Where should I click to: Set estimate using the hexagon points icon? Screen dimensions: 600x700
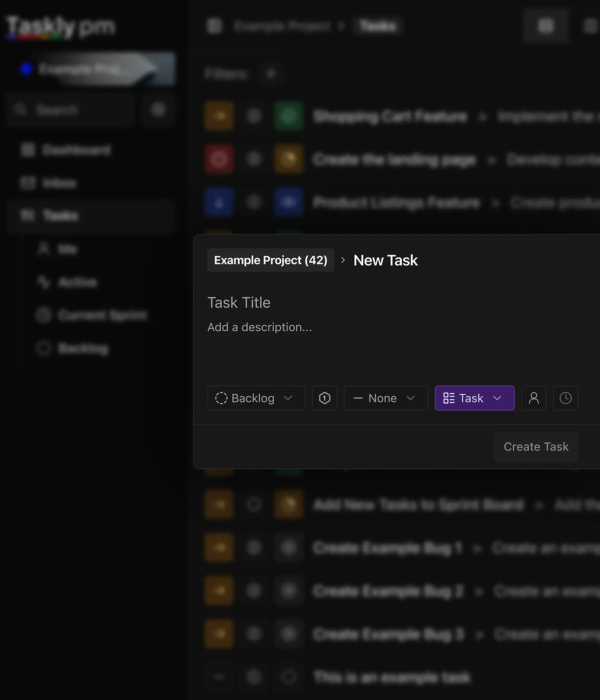[x=325, y=398]
